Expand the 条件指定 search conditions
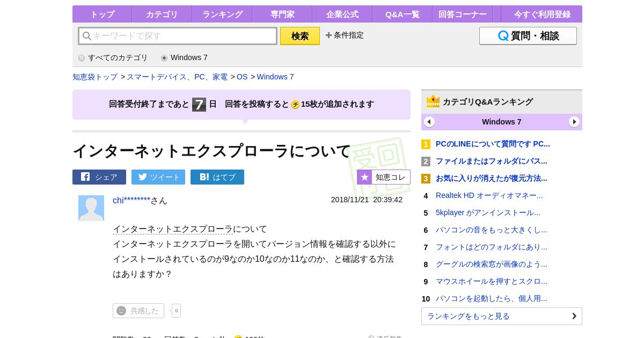644x338 pixels. pos(345,35)
